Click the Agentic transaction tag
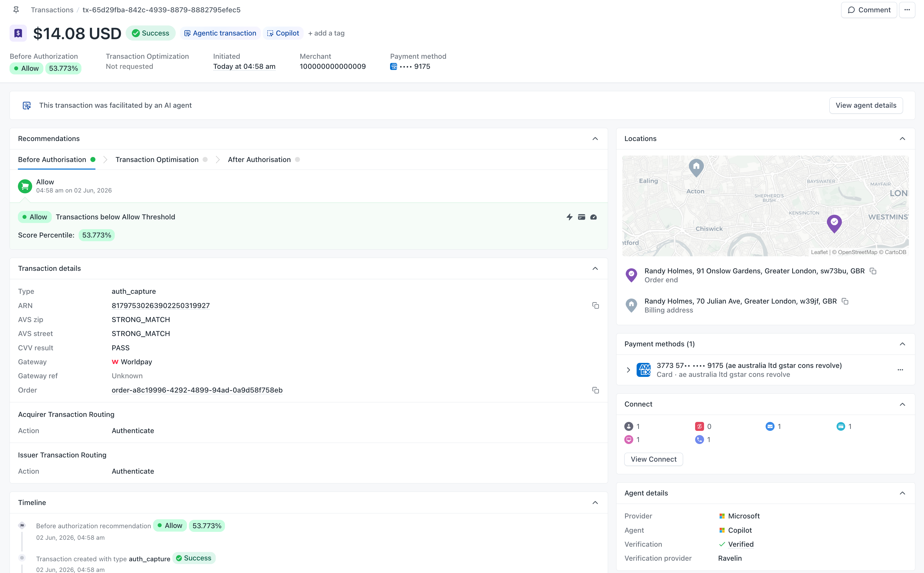The image size is (924, 573). click(220, 33)
